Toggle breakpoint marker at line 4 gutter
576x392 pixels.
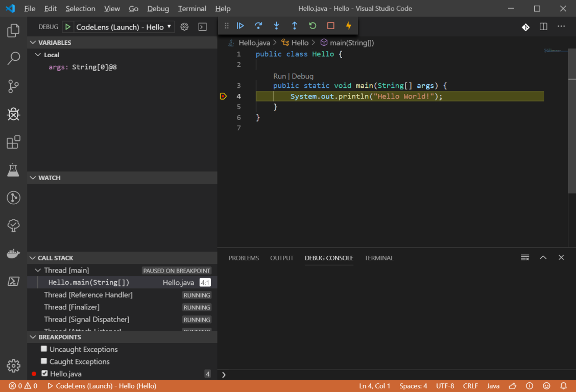pyautogui.click(x=223, y=96)
